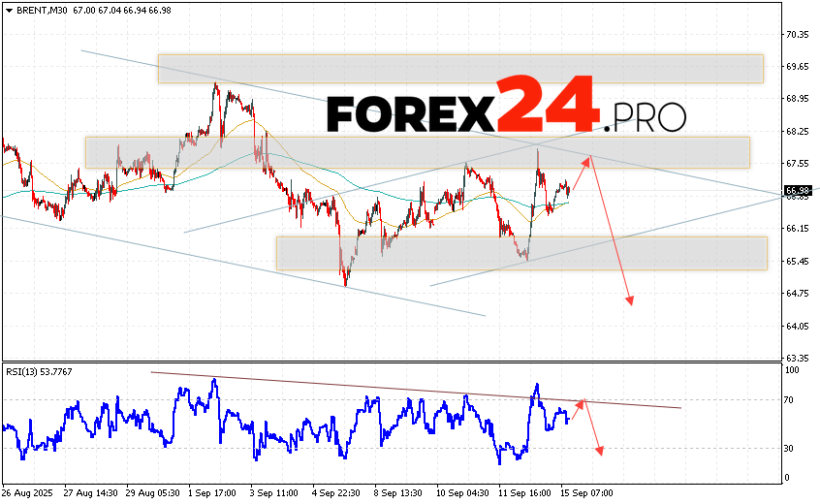Click the triangle arrow beside BRENT,M30
820x504 pixels.
click(x=8, y=9)
